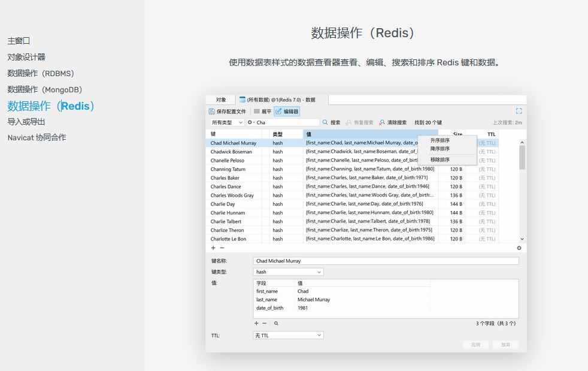Click the 搜索 magnifier search icon

[326, 122]
